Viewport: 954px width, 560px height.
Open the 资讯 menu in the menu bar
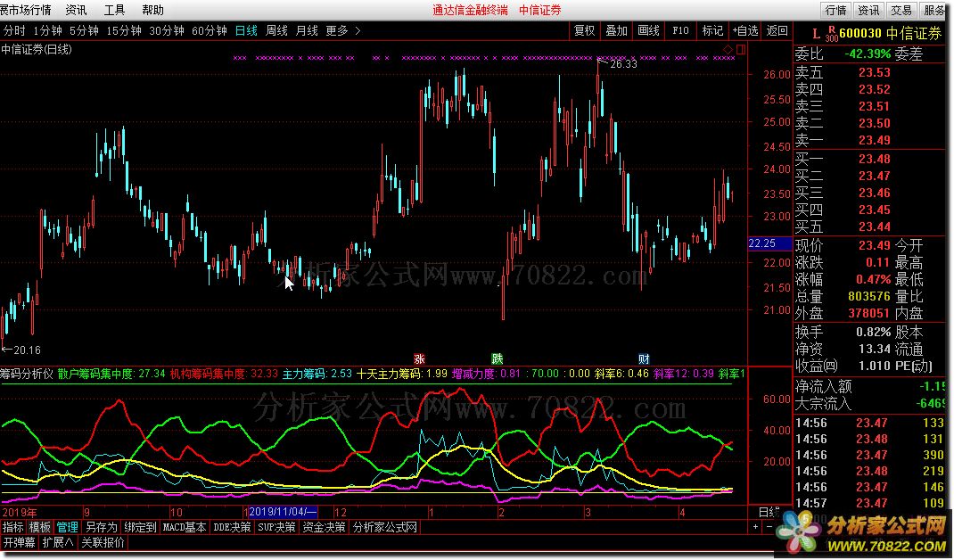(x=76, y=10)
